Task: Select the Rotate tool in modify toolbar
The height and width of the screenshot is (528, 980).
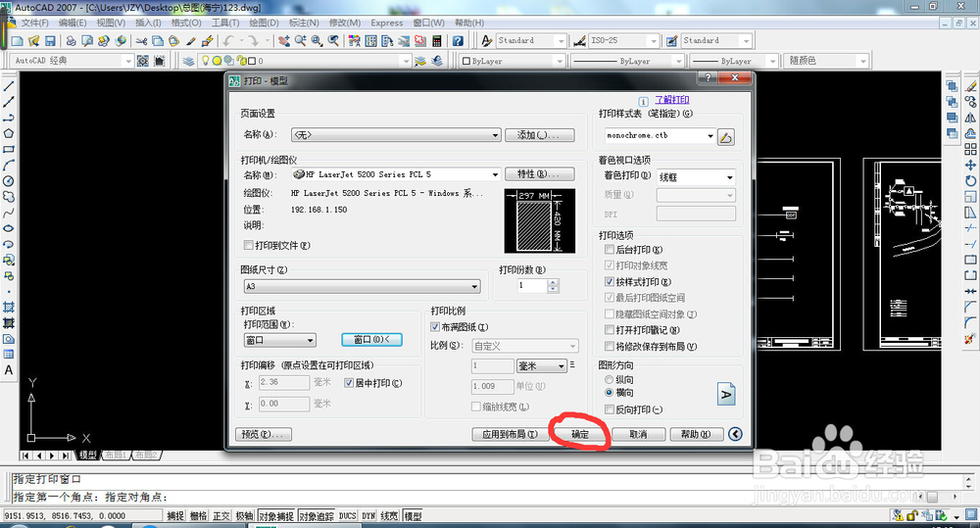Action: pos(970,180)
